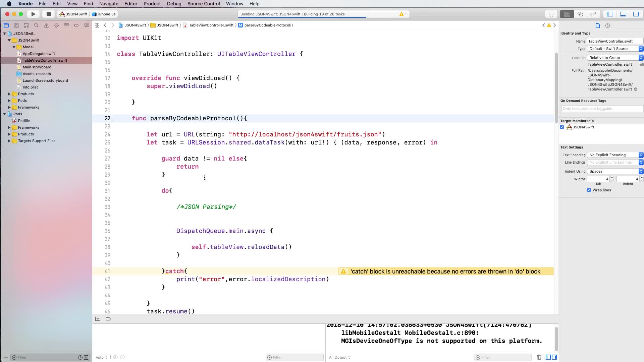Open the Symbol navigator
Image resolution: width=644 pixels, height=362 pixels.
[x=26, y=25]
